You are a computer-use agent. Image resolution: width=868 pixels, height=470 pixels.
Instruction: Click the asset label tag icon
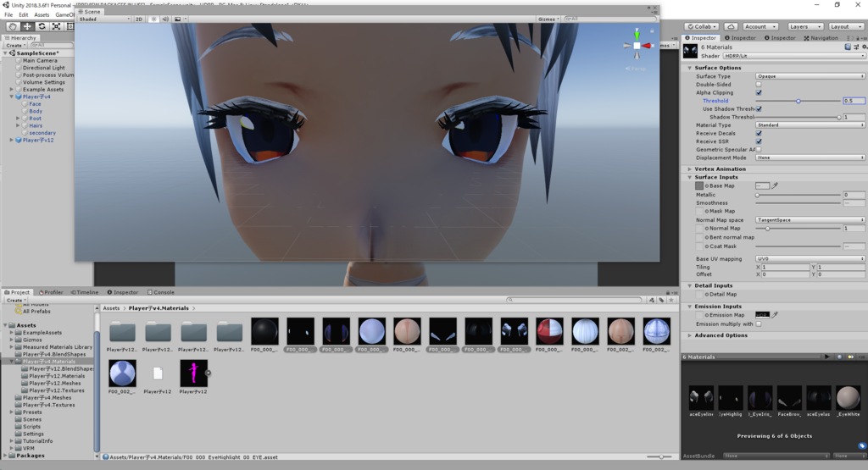point(862,445)
